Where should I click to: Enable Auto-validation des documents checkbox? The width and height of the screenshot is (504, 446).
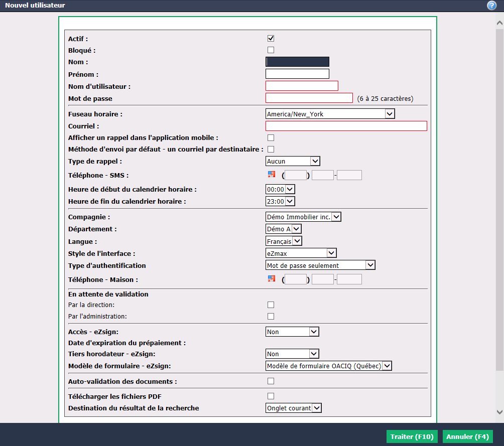pos(271,381)
